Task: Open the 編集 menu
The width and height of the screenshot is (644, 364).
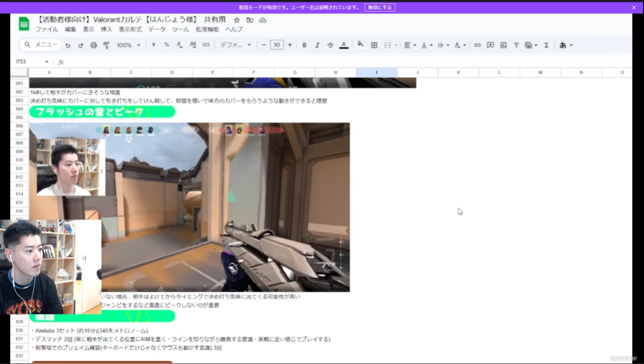Action: click(70, 30)
